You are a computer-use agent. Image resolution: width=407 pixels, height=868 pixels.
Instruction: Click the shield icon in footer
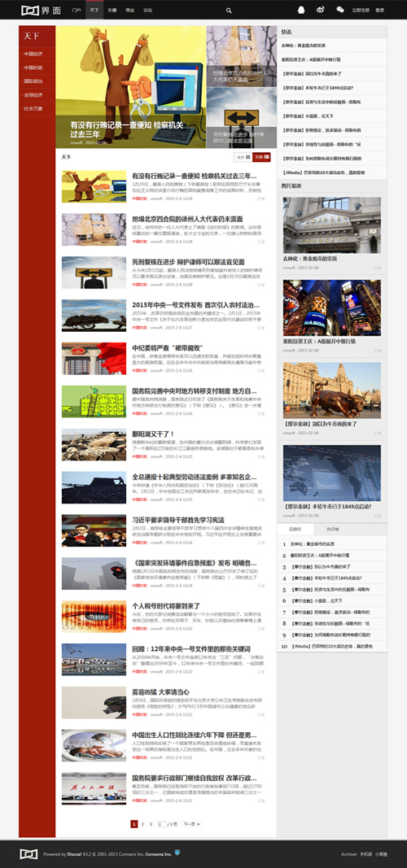(x=177, y=853)
